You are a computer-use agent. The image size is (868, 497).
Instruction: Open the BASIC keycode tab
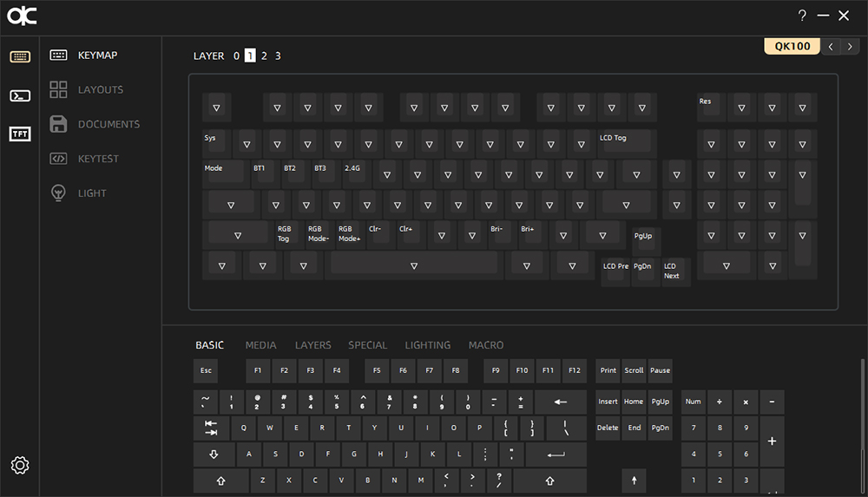pyautogui.click(x=209, y=345)
